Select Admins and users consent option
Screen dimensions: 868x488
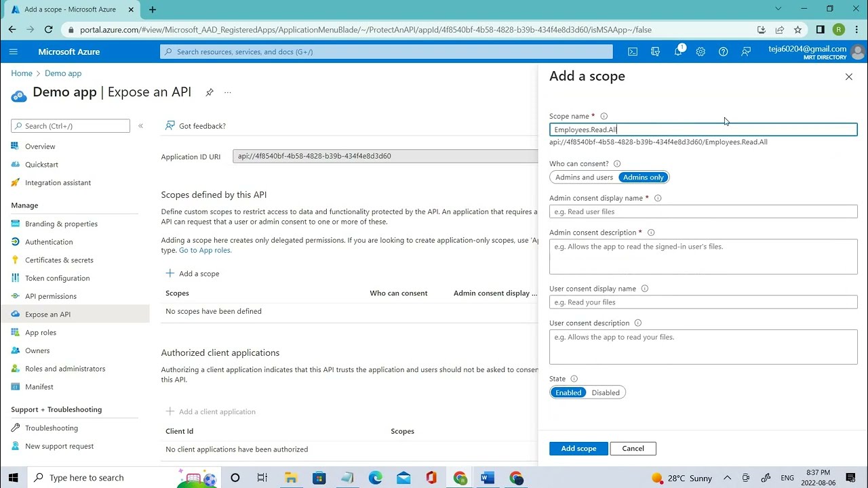click(x=584, y=177)
